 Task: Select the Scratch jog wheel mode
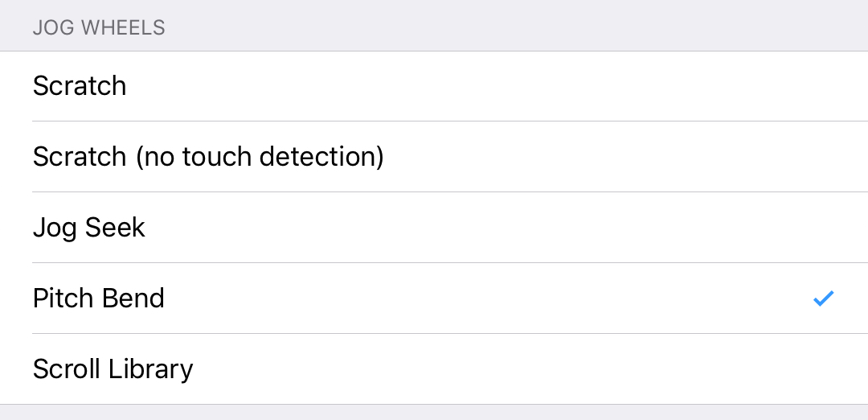[x=434, y=86]
